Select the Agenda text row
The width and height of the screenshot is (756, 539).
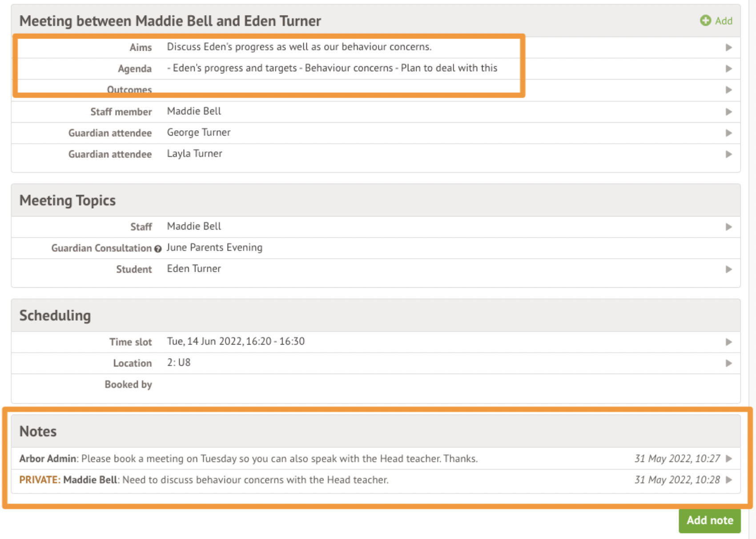[x=332, y=68]
